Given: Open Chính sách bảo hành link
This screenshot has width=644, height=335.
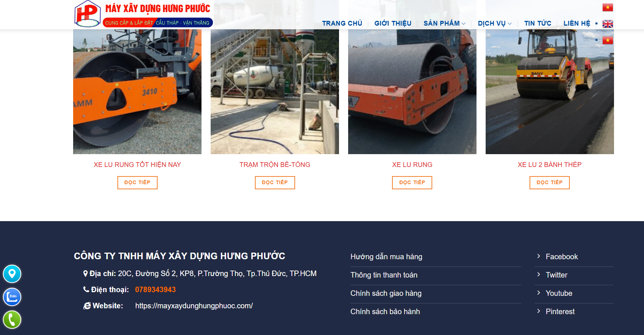Looking at the screenshot, I should pos(385,312).
